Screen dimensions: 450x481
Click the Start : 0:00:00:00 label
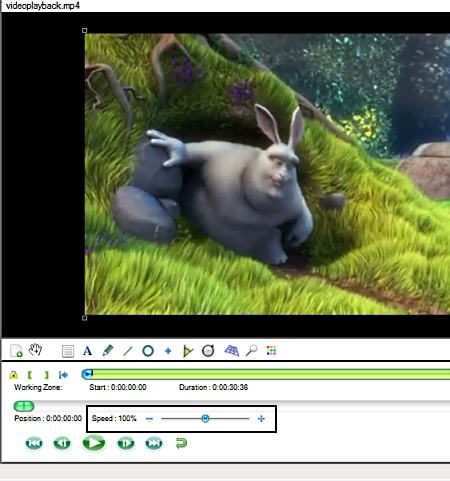pos(118,387)
